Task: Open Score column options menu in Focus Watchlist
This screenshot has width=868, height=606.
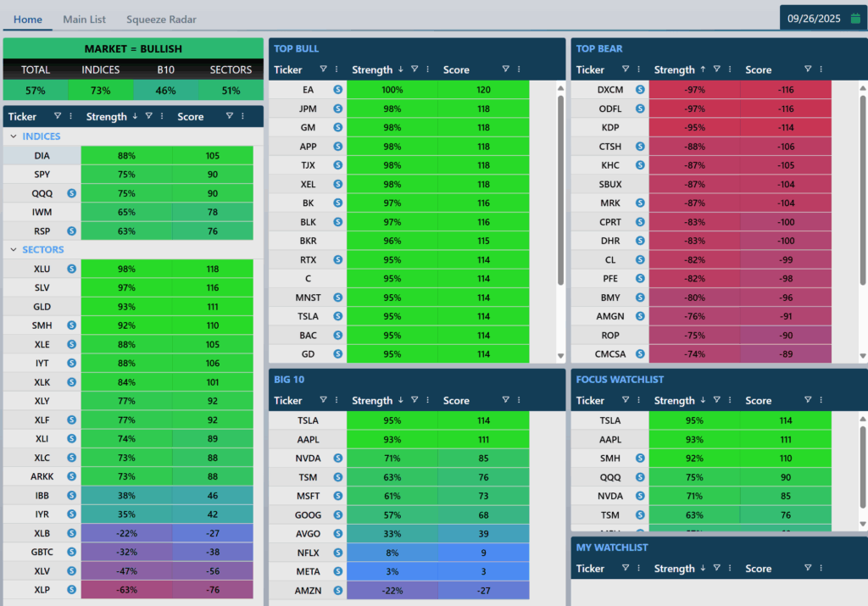Action: (820, 400)
